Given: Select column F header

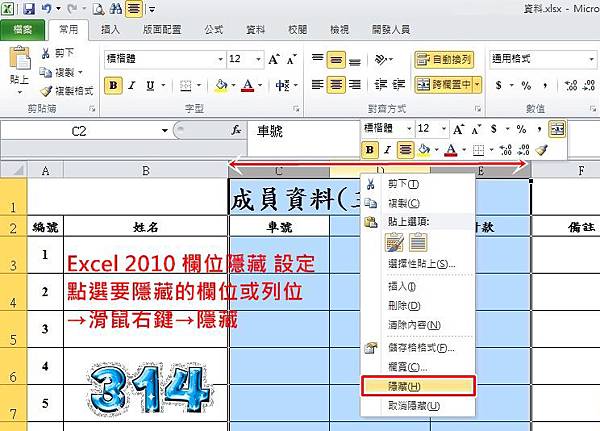Looking at the screenshot, I should pos(566,170).
